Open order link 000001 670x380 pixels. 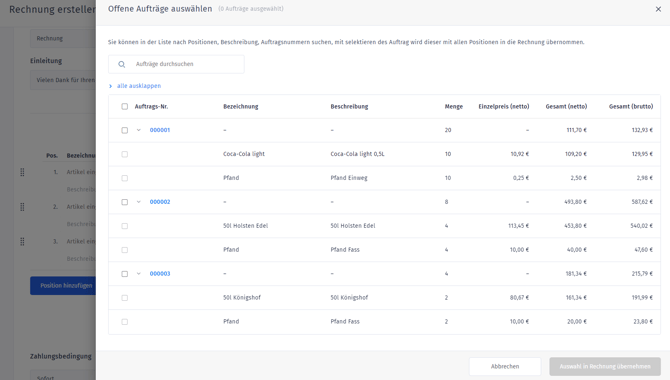point(160,130)
